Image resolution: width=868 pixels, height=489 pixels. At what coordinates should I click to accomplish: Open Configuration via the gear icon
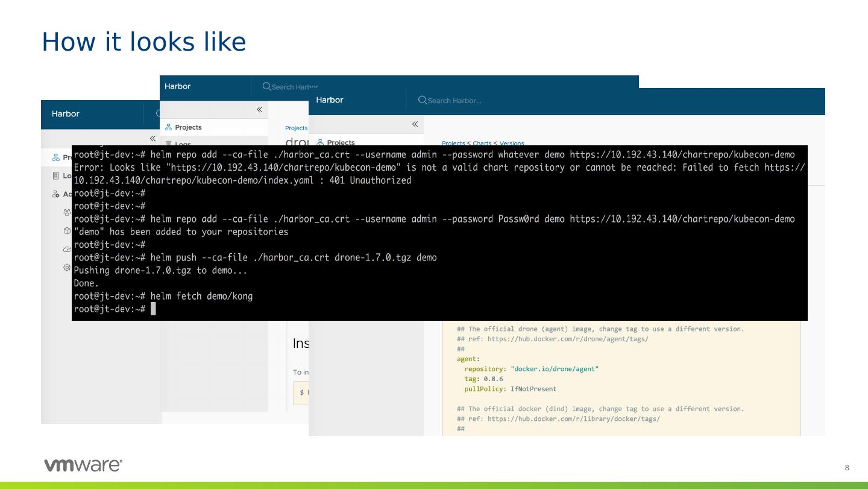coord(67,268)
